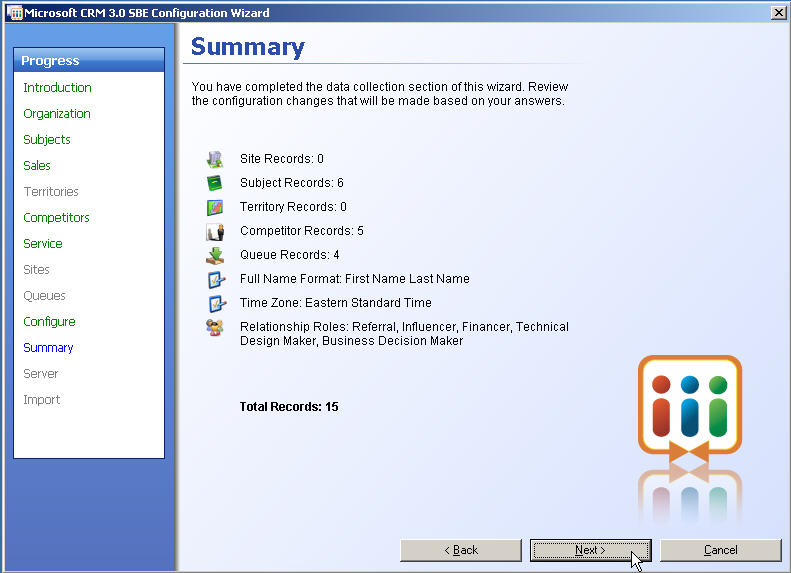This screenshot has width=791, height=573.
Task: Open the Competitors progress step
Action: tap(56, 218)
